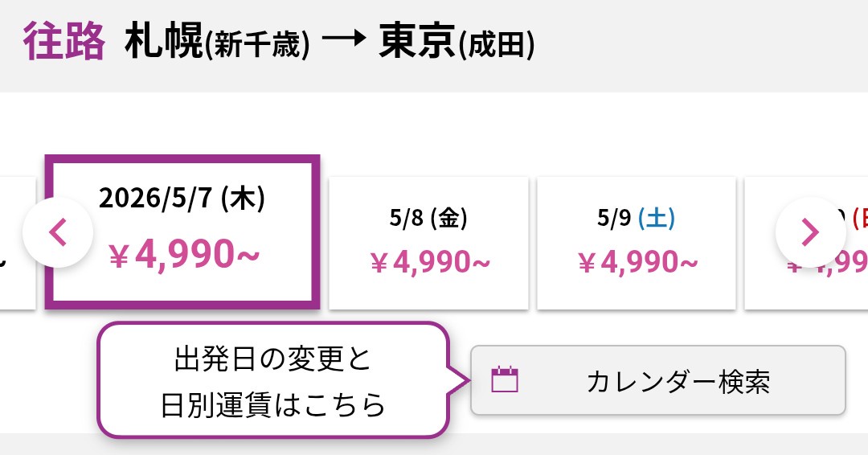Click the 札幌(新千歳) departure text

[217, 43]
